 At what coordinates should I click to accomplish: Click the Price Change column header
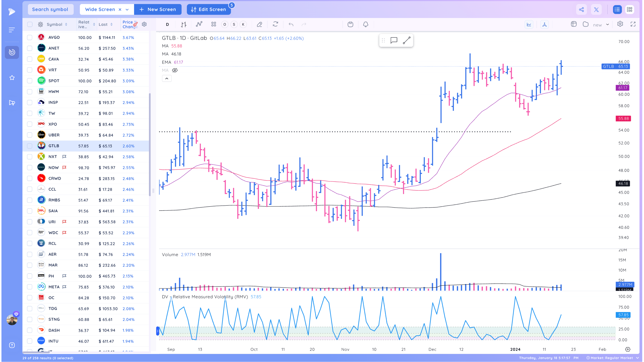(x=130, y=24)
